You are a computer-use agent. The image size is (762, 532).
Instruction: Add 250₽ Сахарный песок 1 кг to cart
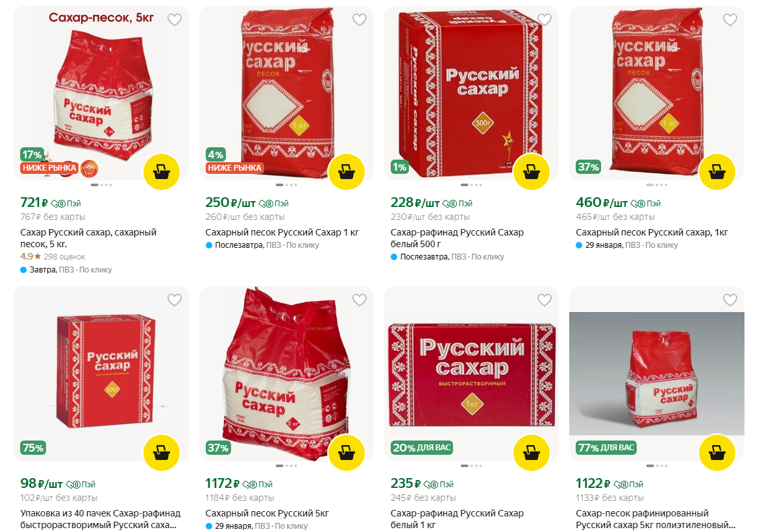coord(347,172)
